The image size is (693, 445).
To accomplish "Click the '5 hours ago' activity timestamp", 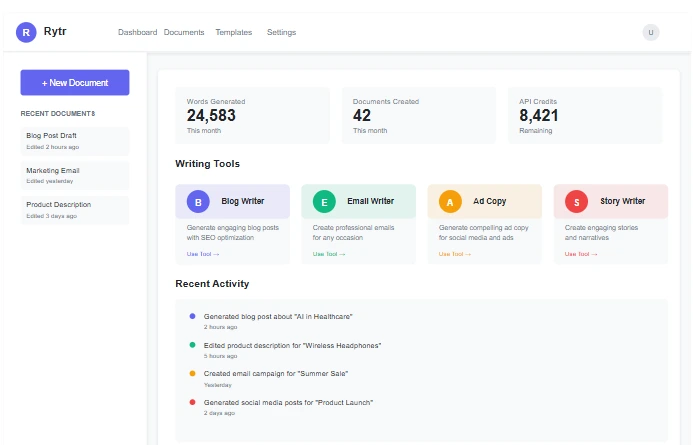I will point(220,356).
